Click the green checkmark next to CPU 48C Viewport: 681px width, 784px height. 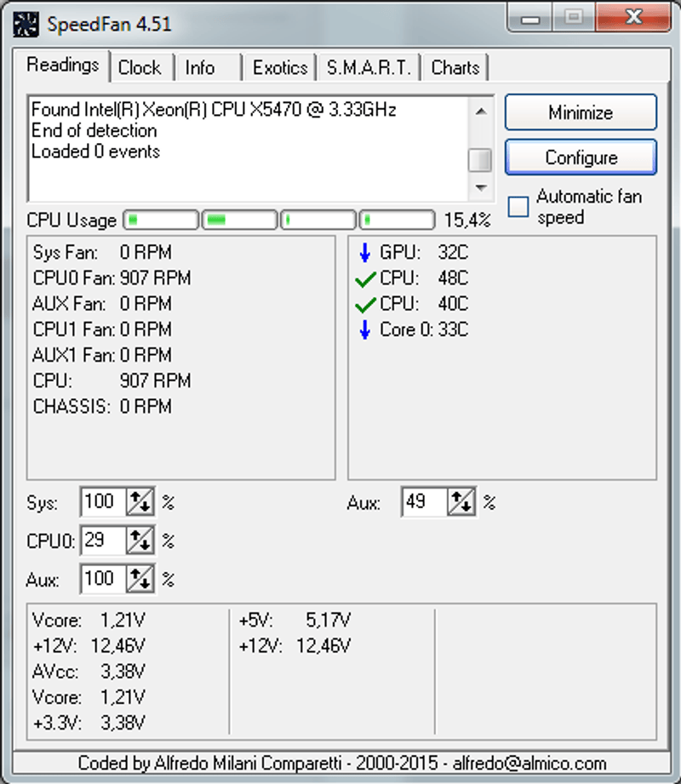coord(365,279)
